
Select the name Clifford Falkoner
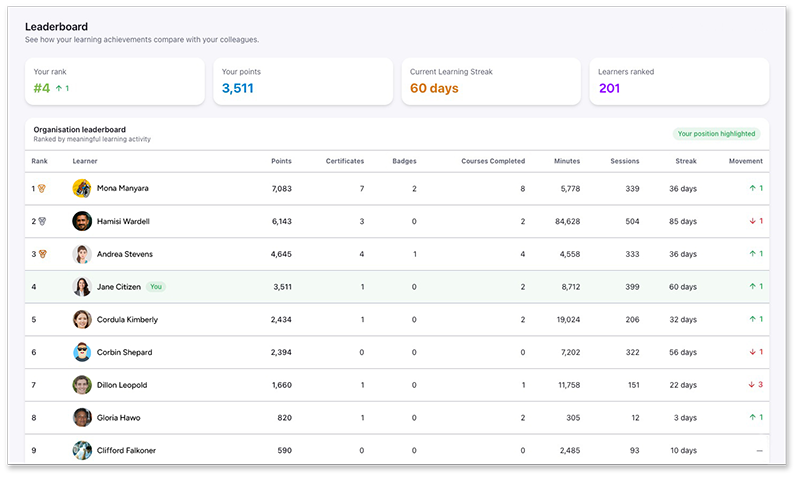coord(126,450)
